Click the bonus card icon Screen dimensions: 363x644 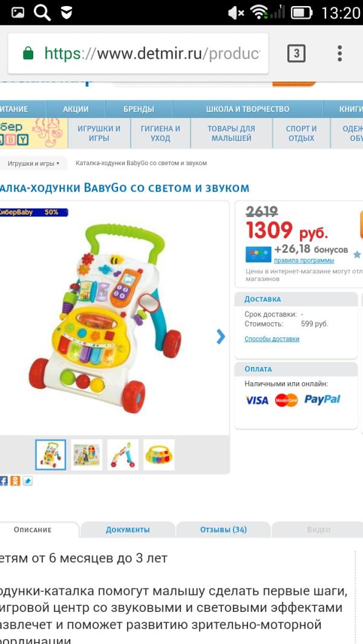click(x=258, y=254)
